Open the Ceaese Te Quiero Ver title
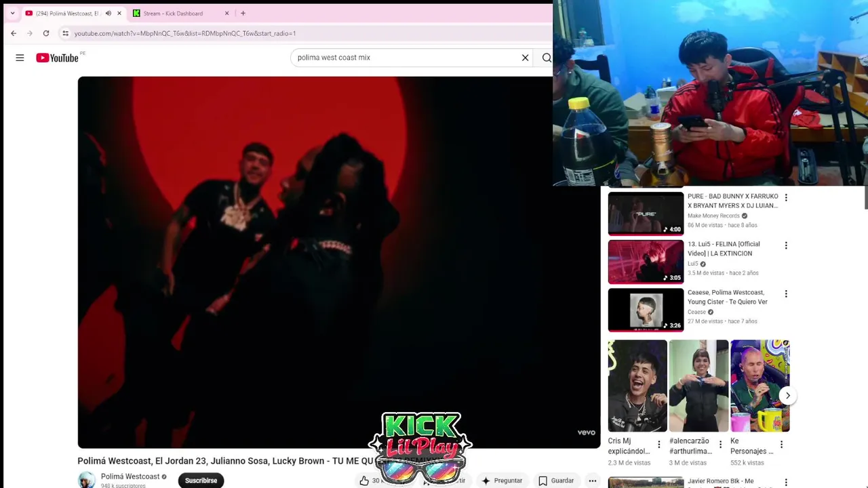868x488 pixels. point(728,297)
